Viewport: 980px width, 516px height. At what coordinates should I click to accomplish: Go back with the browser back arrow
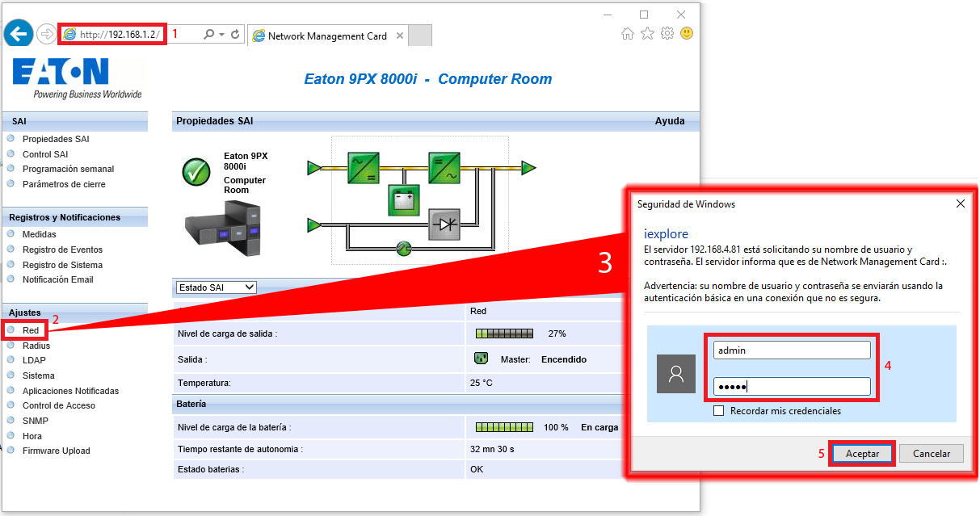pyautogui.click(x=19, y=34)
